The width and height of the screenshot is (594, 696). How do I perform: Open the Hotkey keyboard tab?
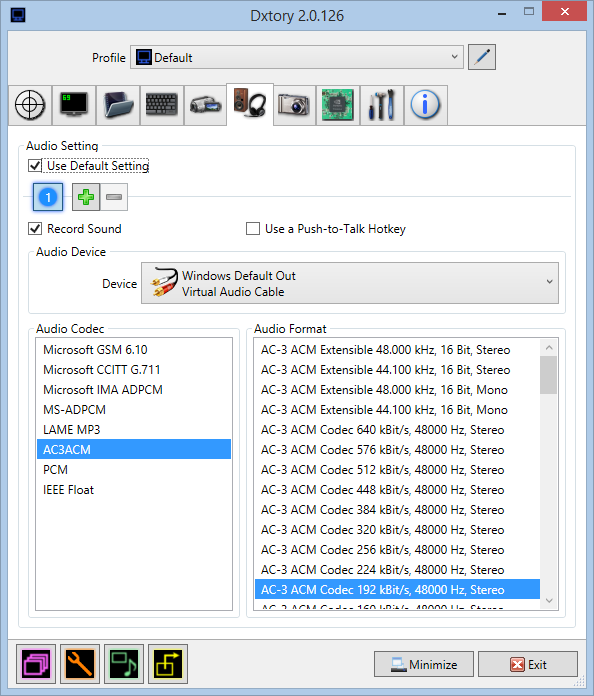click(x=162, y=105)
